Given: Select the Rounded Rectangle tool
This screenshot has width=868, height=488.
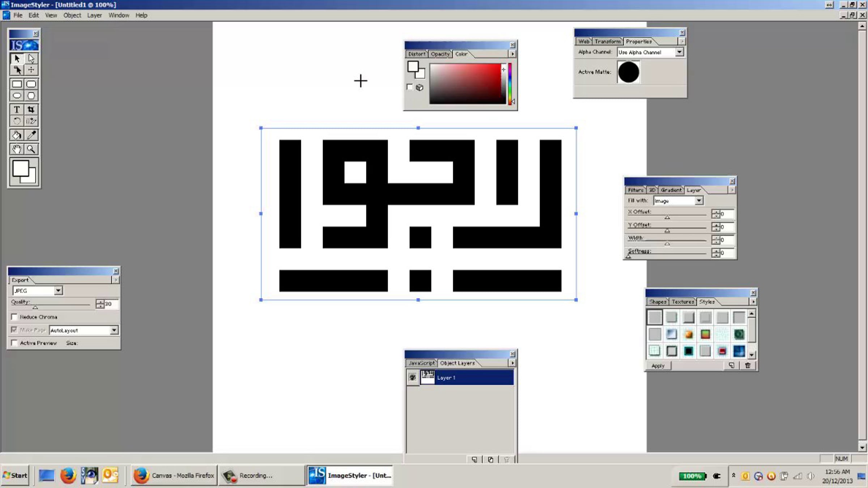Looking at the screenshot, I should pos(31,84).
